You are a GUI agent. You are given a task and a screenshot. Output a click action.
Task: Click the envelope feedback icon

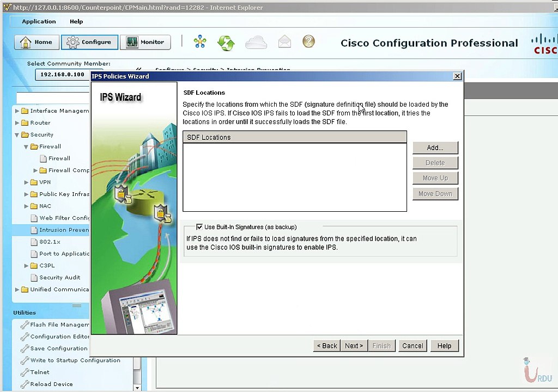tap(284, 41)
